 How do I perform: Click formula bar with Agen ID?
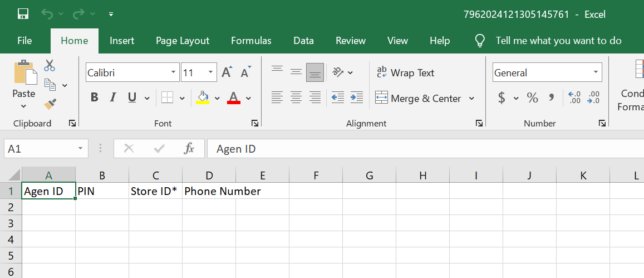pyautogui.click(x=425, y=148)
